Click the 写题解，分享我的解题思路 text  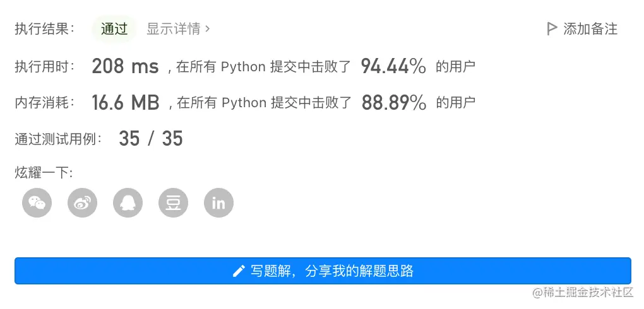coord(331,271)
